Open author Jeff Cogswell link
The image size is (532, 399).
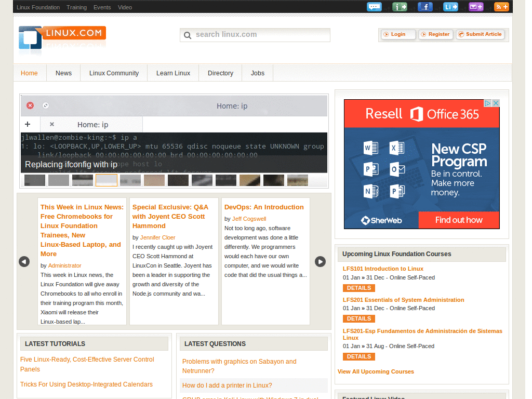[x=249, y=219]
